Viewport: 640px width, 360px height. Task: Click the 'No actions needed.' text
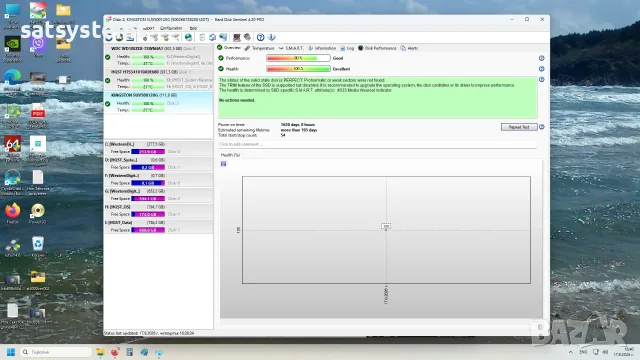click(237, 100)
